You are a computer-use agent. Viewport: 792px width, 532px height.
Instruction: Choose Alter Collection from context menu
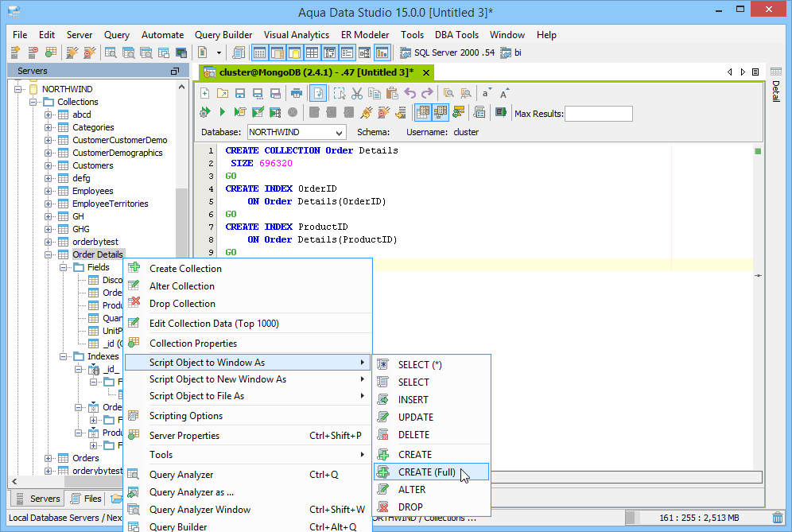point(247,286)
